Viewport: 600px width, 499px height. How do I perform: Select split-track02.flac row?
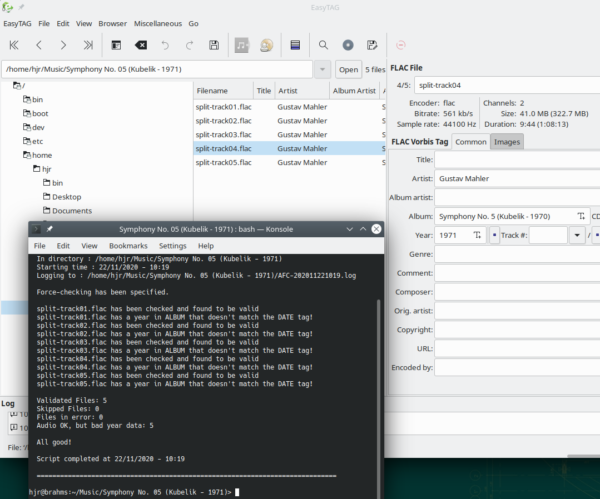290,121
